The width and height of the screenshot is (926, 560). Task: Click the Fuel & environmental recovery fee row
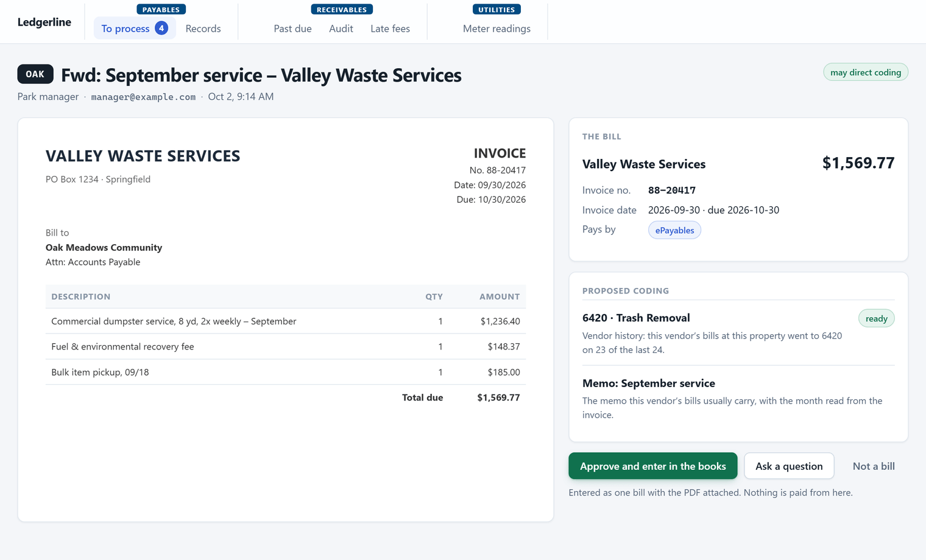tap(285, 346)
